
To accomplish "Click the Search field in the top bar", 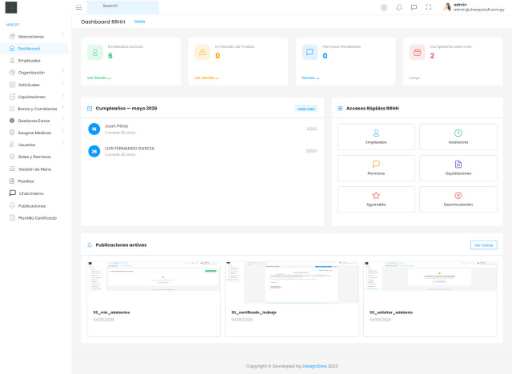I will pos(123,7).
